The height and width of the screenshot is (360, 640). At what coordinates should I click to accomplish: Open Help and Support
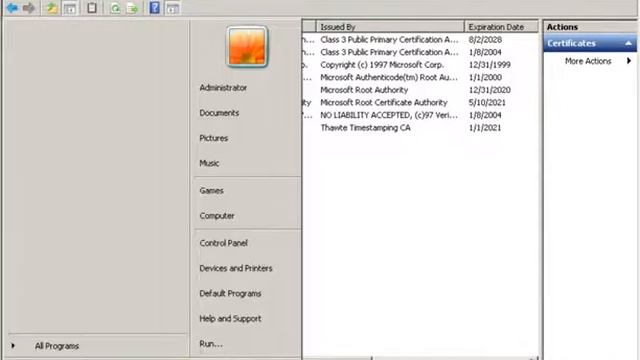pyautogui.click(x=230, y=318)
